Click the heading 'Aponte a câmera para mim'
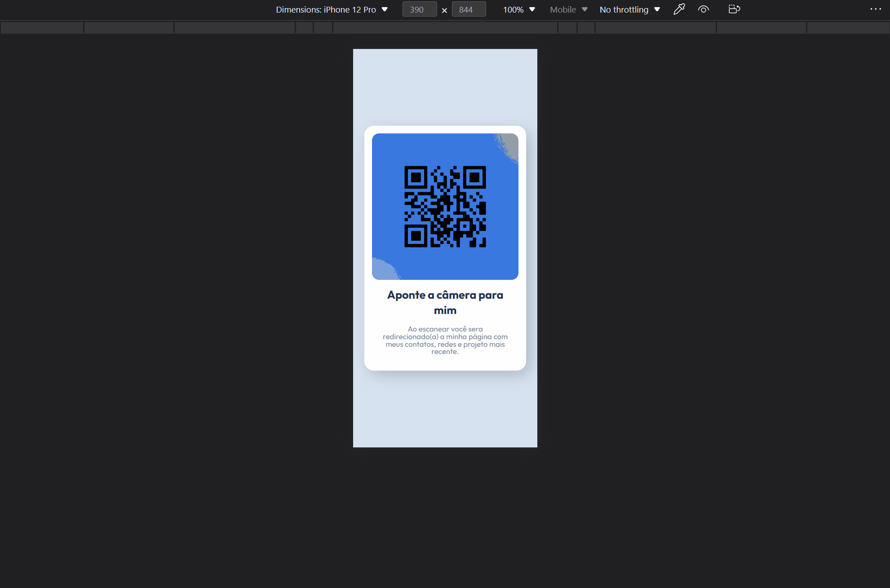 click(x=445, y=302)
